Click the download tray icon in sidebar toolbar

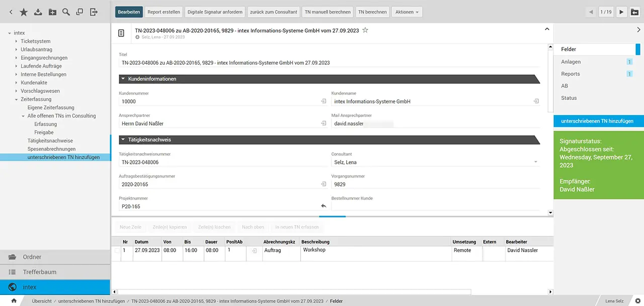coord(38,12)
